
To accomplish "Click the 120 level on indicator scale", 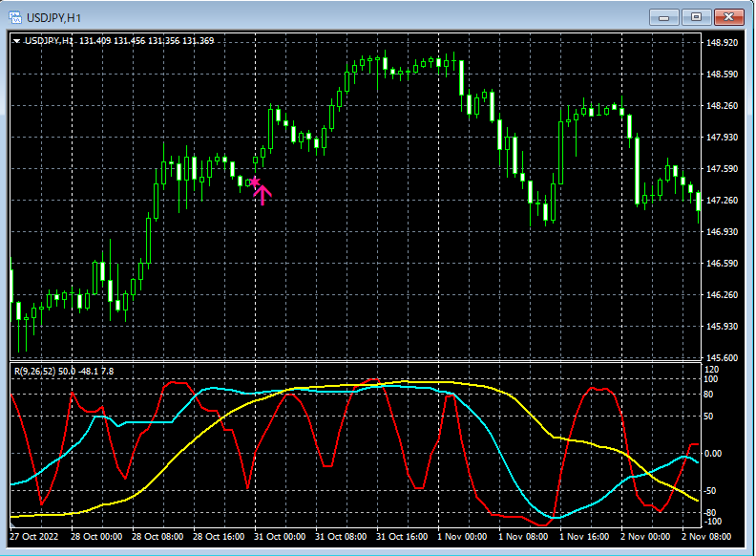I will tap(712, 369).
